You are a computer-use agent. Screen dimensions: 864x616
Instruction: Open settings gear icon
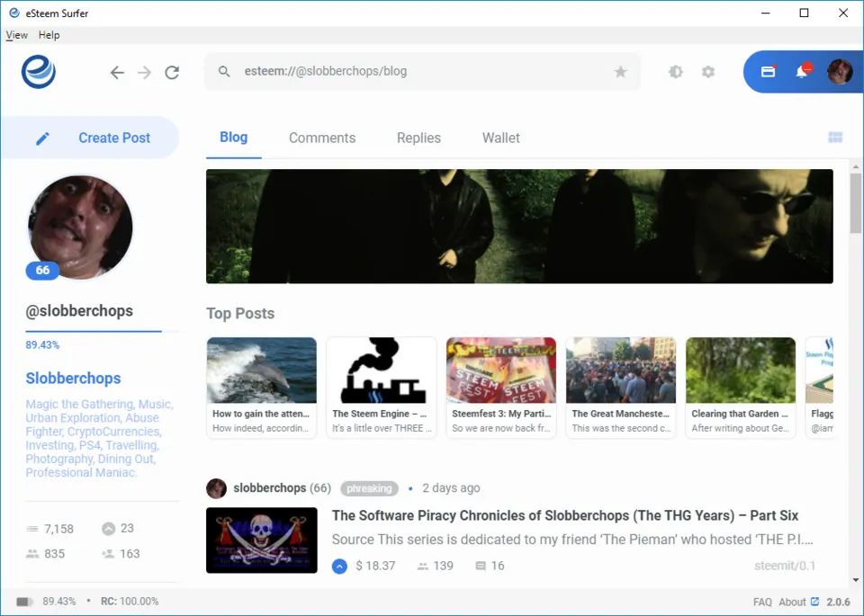708,72
